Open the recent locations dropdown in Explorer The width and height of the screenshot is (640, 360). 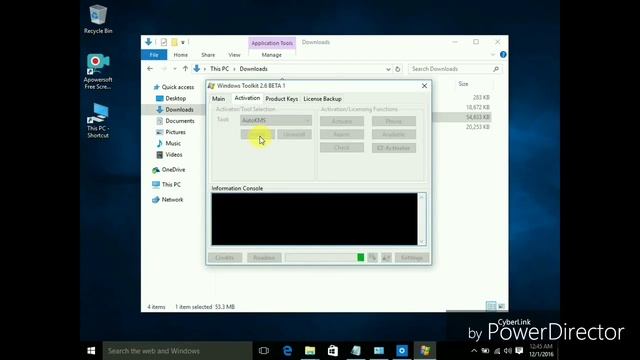[x=175, y=69]
